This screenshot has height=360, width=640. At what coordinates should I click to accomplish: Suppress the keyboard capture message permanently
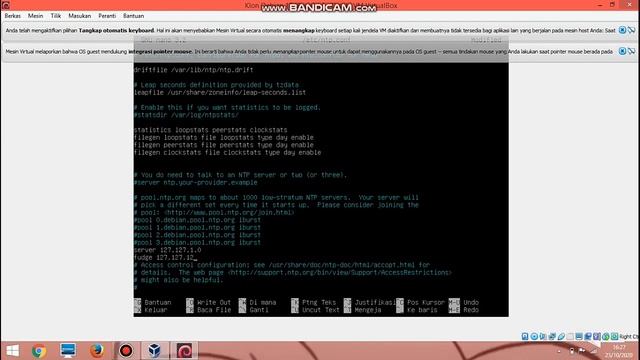631,30
